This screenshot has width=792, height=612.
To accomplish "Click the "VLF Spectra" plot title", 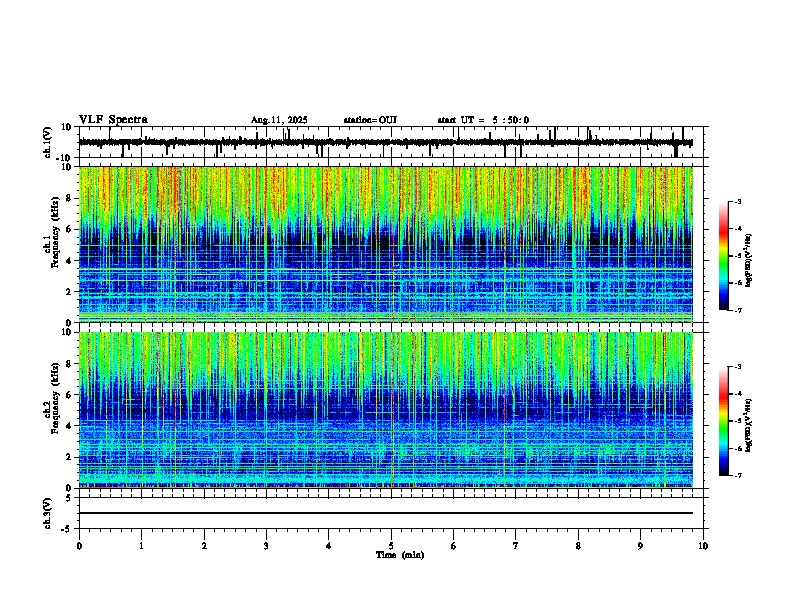I will pyautogui.click(x=113, y=120).
